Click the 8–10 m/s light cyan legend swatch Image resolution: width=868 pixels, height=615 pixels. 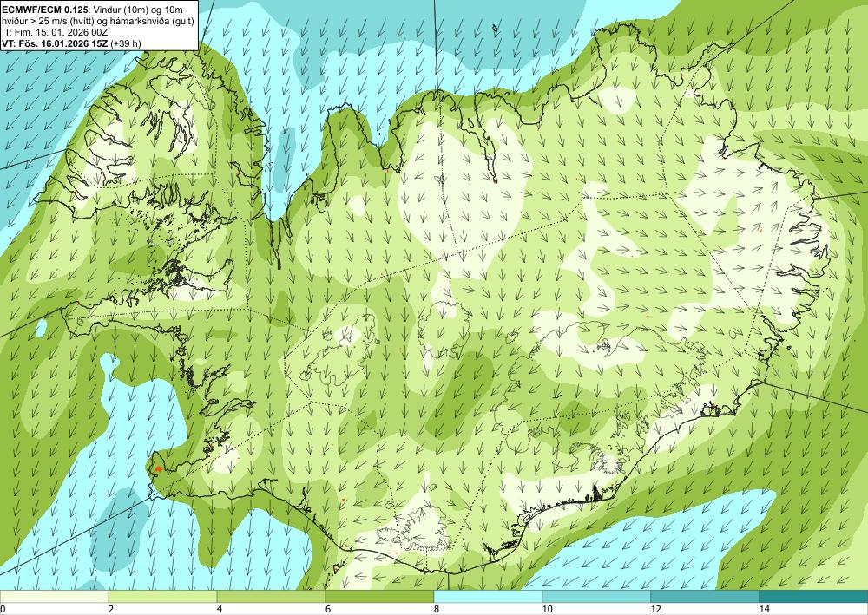pos(488,597)
